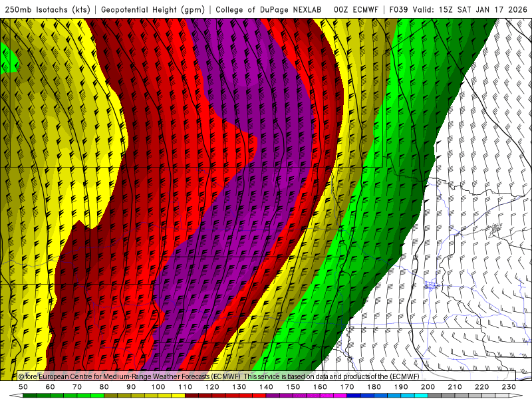532x399 pixels.
Task: Click the legend value "60"
Action: [x=51, y=387]
